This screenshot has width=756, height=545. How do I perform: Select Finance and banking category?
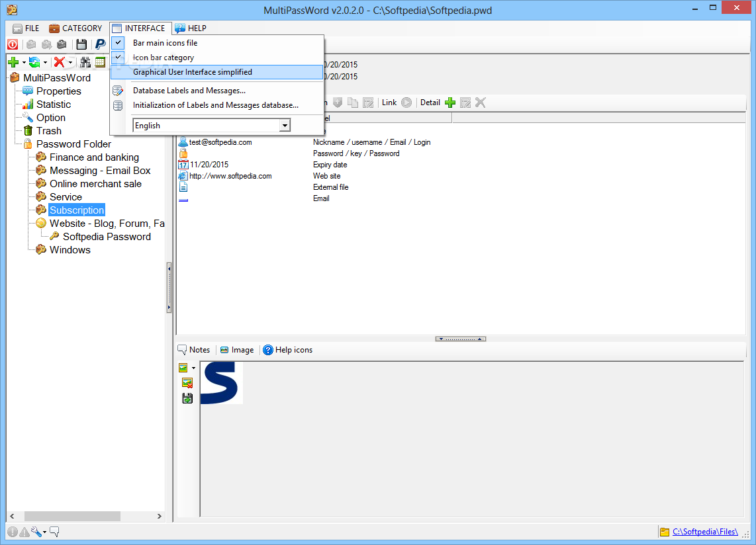tap(94, 157)
